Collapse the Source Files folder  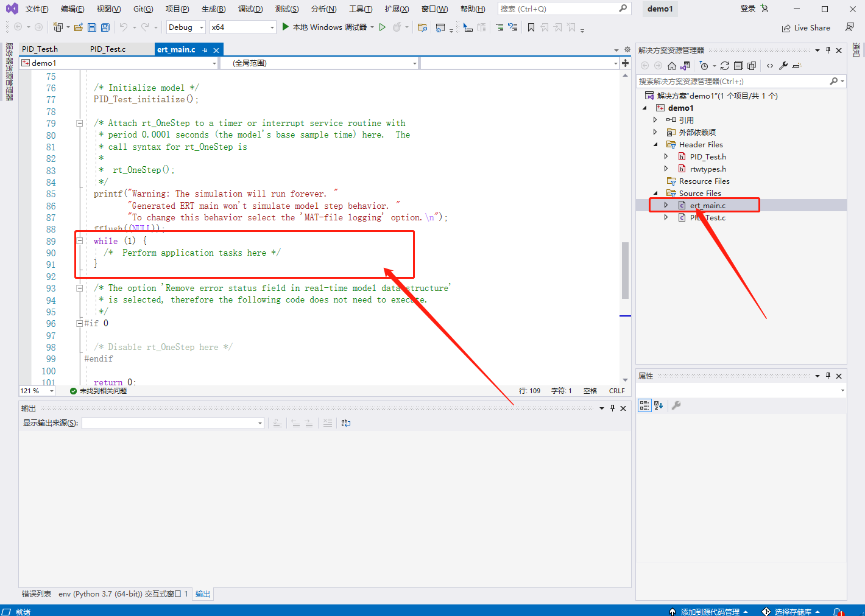tap(655, 194)
